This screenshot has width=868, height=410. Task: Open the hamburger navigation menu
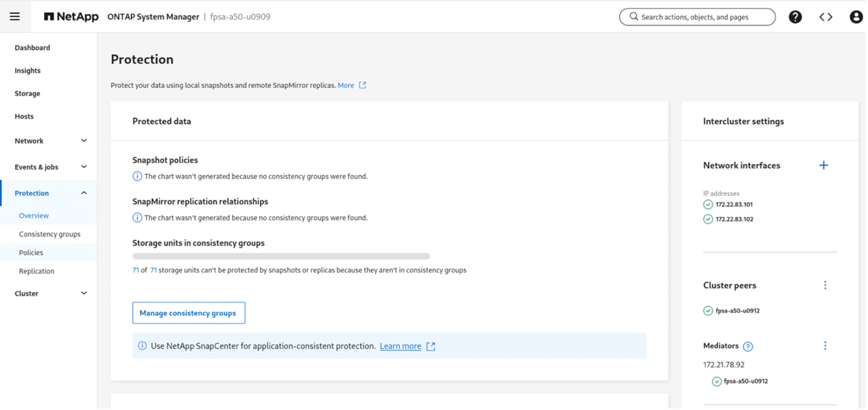pos(15,17)
